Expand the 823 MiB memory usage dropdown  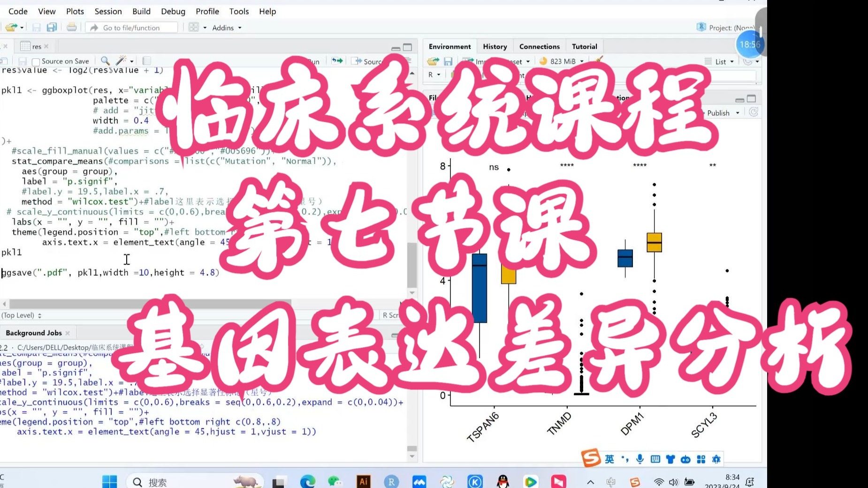click(x=581, y=61)
